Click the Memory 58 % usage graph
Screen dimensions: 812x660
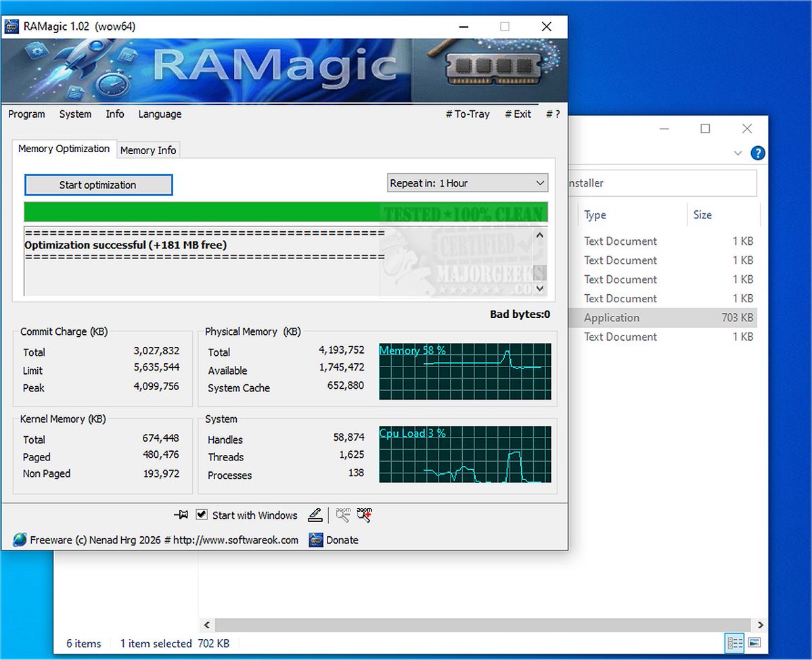tap(465, 371)
